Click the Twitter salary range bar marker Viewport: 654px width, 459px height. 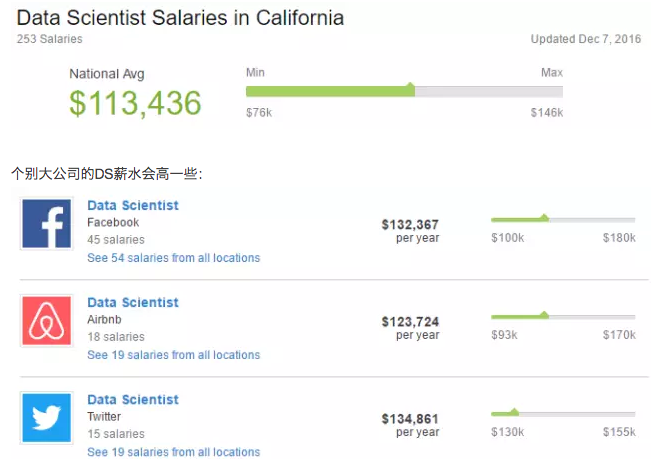[x=514, y=412]
